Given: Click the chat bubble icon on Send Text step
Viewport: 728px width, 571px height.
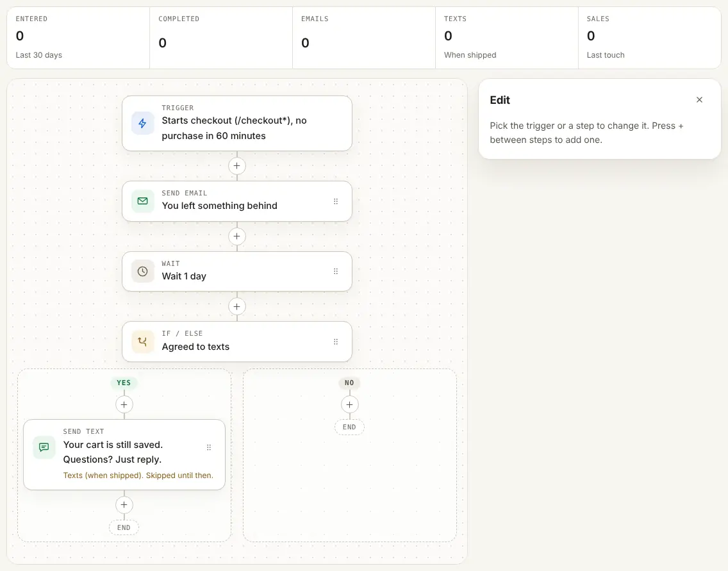Looking at the screenshot, I should (44, 447).
